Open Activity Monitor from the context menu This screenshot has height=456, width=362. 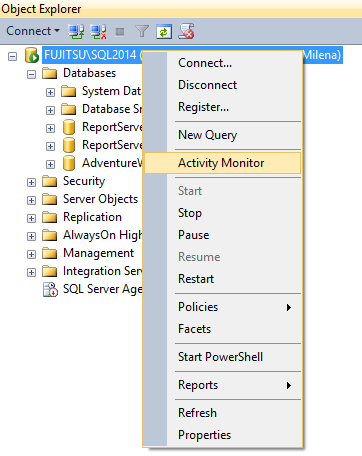click(x=223, y=163)
